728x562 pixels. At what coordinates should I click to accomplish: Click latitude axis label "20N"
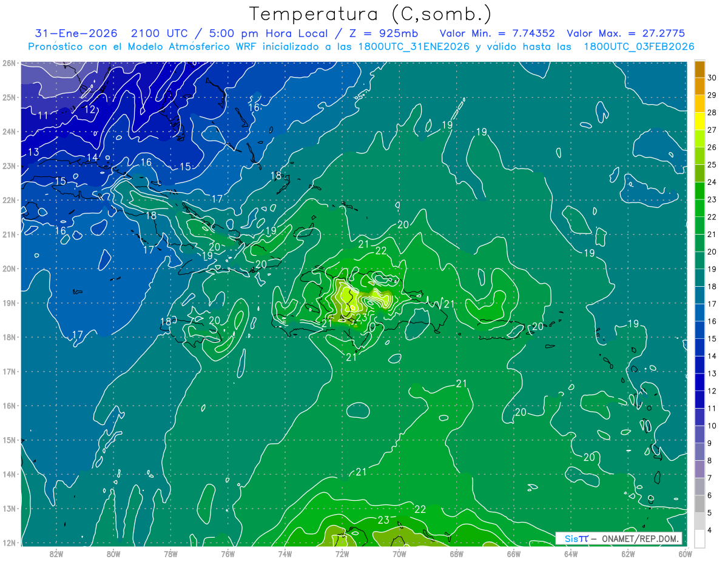9,269
